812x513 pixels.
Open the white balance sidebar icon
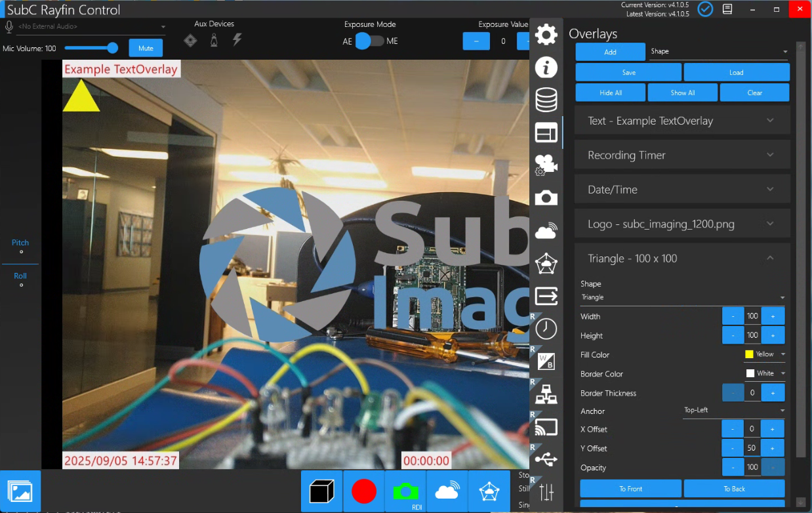point(546,361)
